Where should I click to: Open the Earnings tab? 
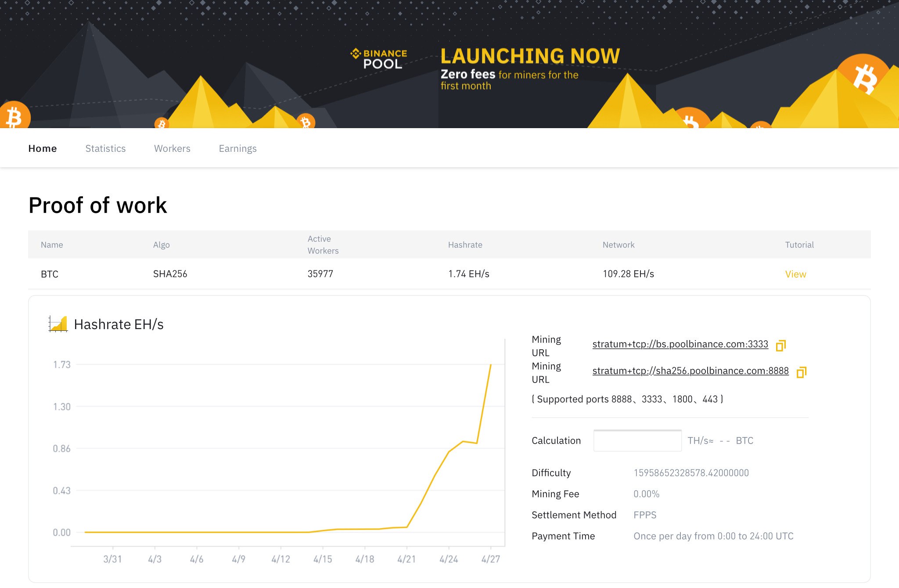click(237, 148)
